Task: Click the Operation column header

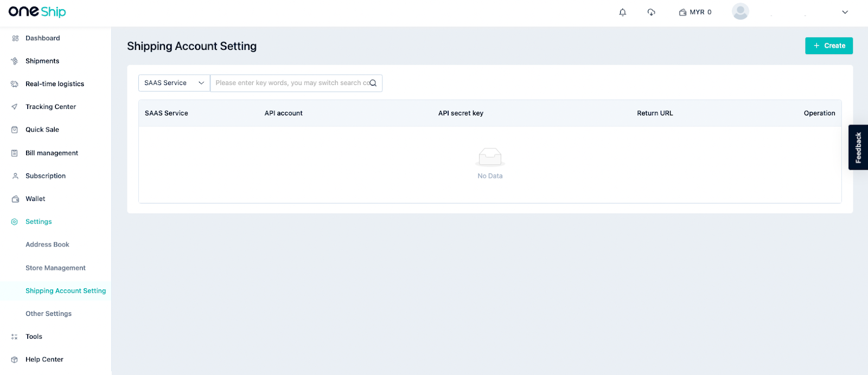Action: pyautogui.click(x=820, y=113)
